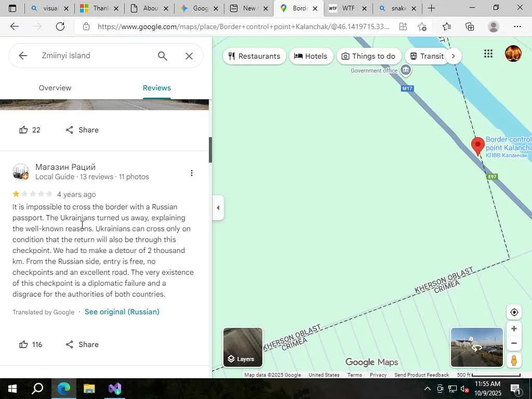
Task: Select the Government office map marker
Action: point(406,70)
